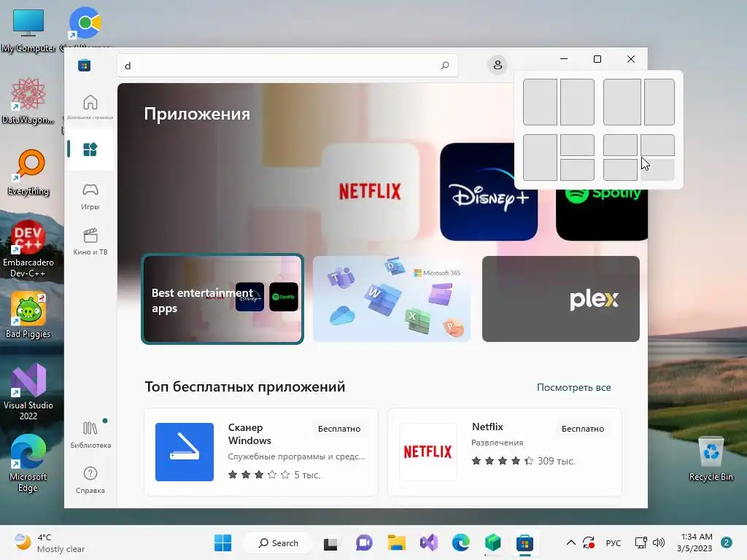Select the Everything desktop shortcut
This screenshot has height=560, width=747.
pyautogui.click(x=28, y=172)
